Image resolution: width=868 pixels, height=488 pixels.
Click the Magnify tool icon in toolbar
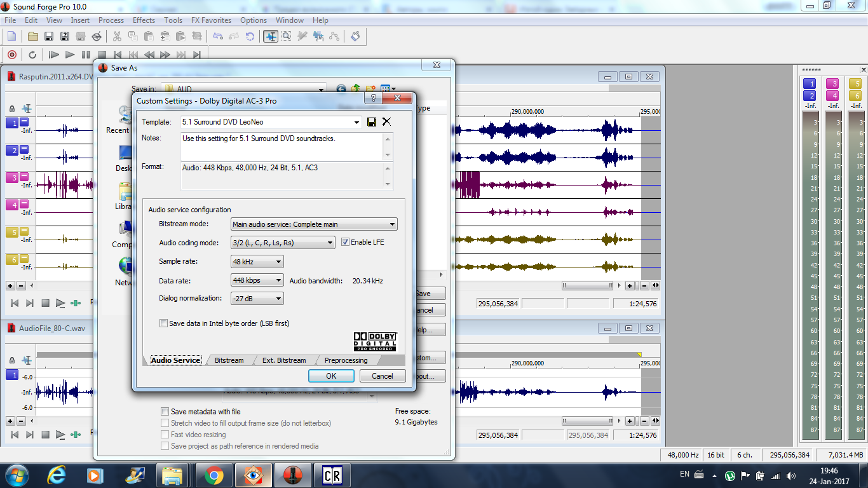click(287, 36)
